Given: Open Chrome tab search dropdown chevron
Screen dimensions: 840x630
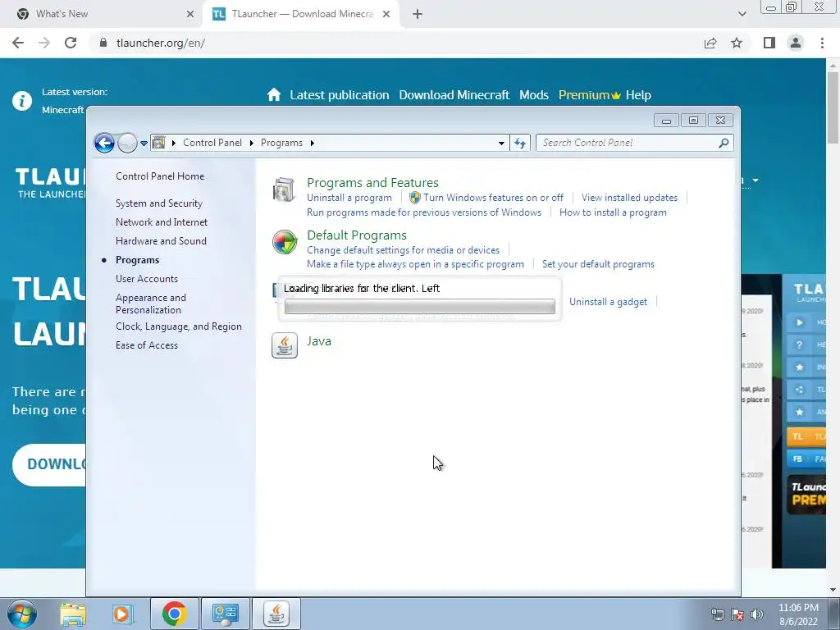Looking at the screenshot, I should click(742, 14).
